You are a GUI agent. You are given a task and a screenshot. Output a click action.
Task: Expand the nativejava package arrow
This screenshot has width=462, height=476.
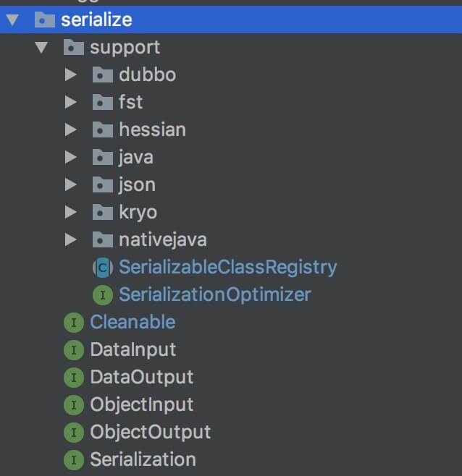[x=70, y=239]
